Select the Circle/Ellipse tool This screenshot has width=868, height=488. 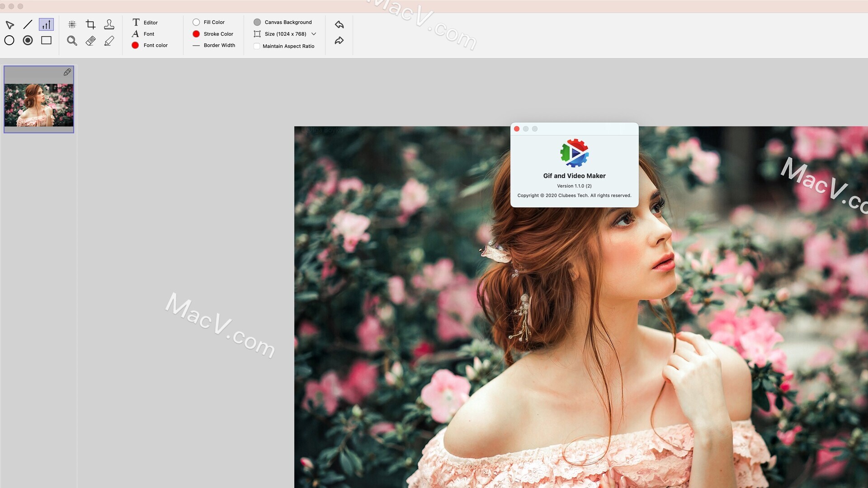click(x=9, y=40)
